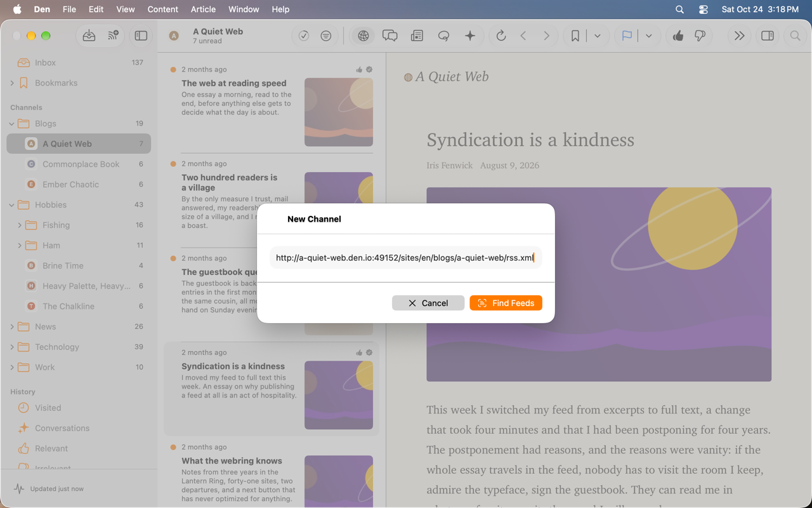Expand the Technology folder
This screenshot has height=508, width=812.
[x=12, y=347]
